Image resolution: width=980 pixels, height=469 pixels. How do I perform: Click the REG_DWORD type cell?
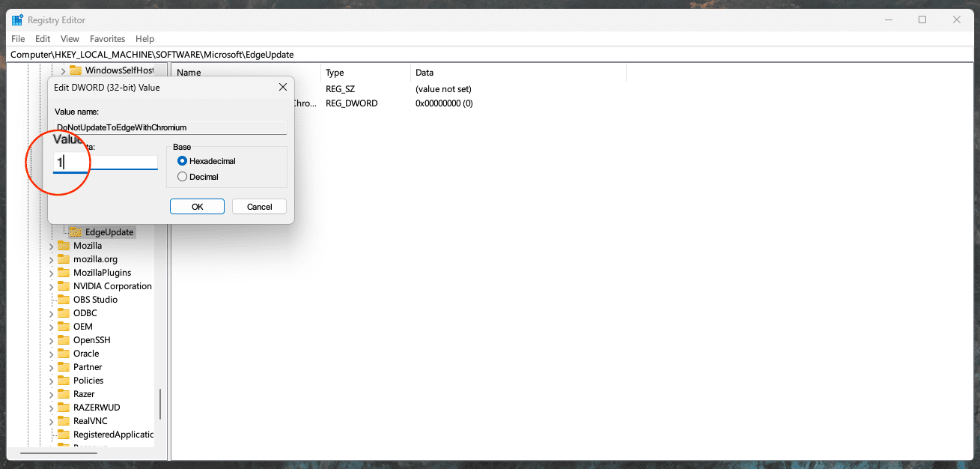tap(351, 103)
